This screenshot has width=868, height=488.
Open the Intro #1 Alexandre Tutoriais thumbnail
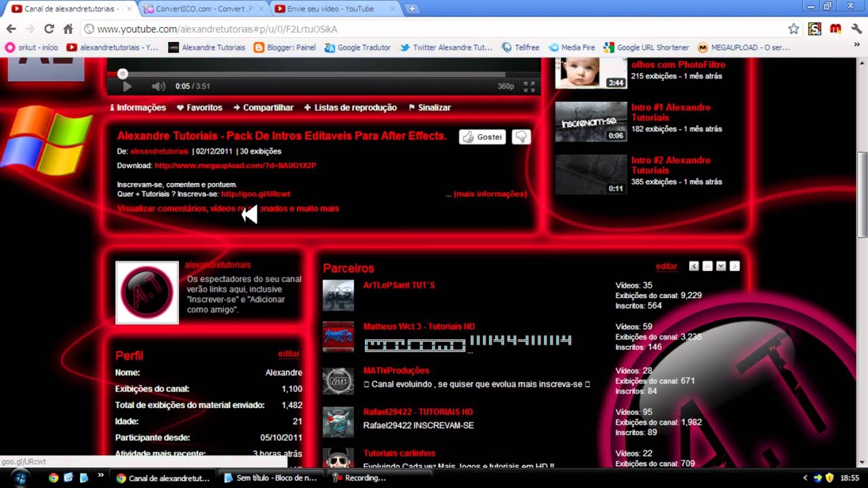pyautogui.click(x=591, y=122)
